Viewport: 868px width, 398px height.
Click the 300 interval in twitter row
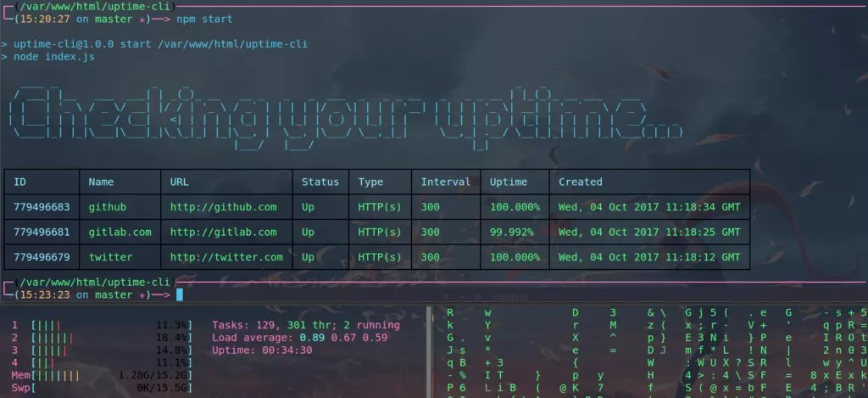click(x=430, y=257)
